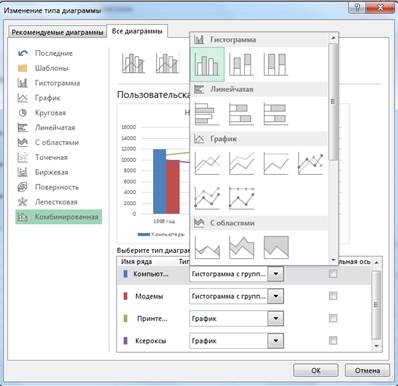Expand chart type dropdown for Модемы

point(276,296)
